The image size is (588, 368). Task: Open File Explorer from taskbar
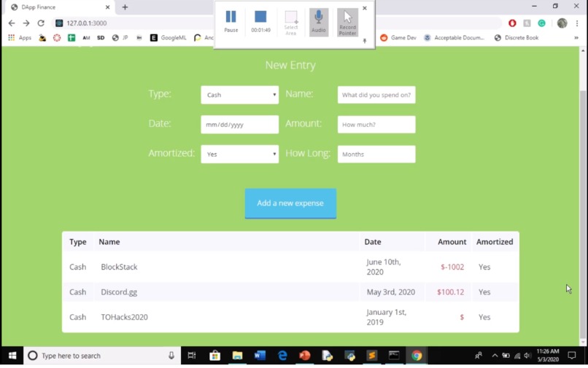[x=237, y=356]
